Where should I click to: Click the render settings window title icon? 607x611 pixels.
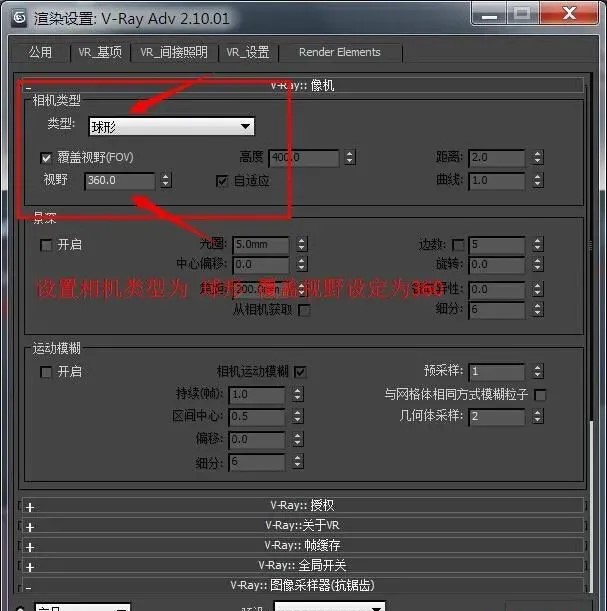tap(19, 18)
